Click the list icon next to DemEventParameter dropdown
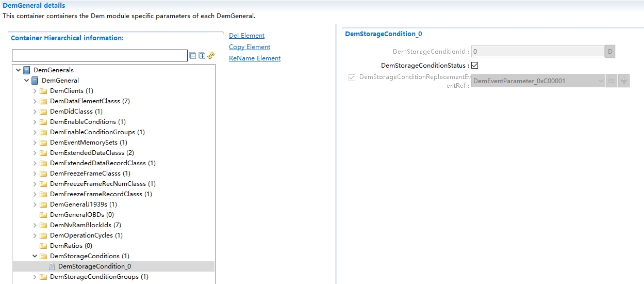 (x=612, y=81)
